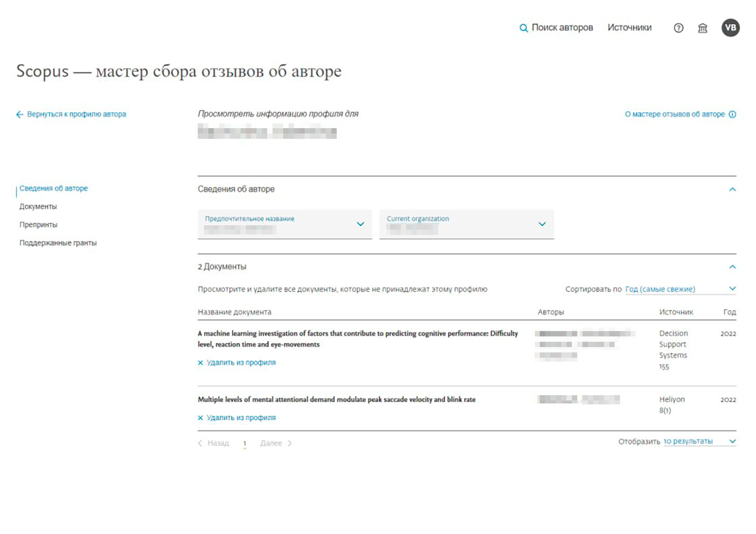The height and width of the screenshot is (534, 756).
Task: Click the author search magnifier icon
Action: point(523,28)
